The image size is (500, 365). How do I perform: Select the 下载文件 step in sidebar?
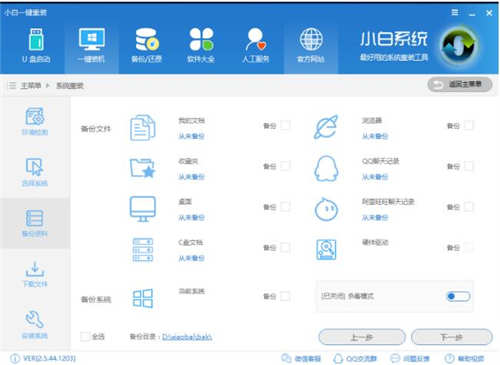[35, 274]
